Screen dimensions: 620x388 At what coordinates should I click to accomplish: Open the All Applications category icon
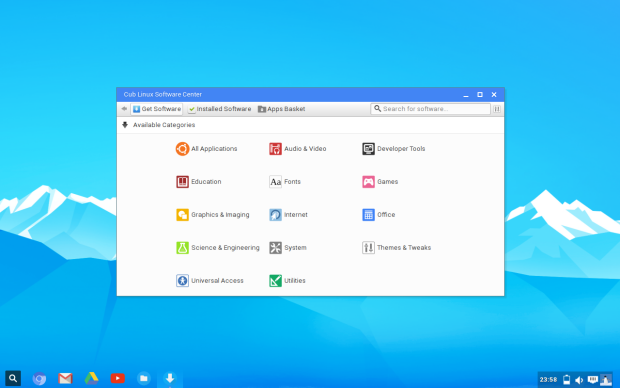click(x=182, y=149)
